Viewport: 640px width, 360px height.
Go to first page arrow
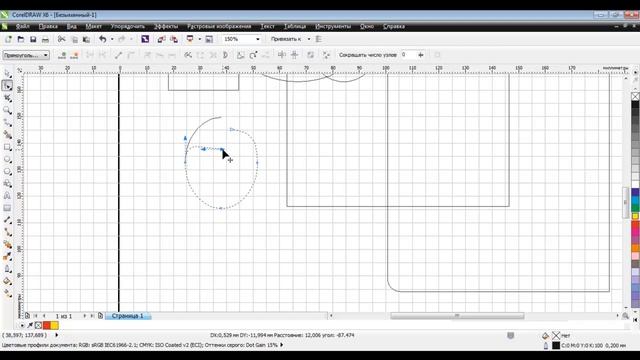(x=36, y=316)
